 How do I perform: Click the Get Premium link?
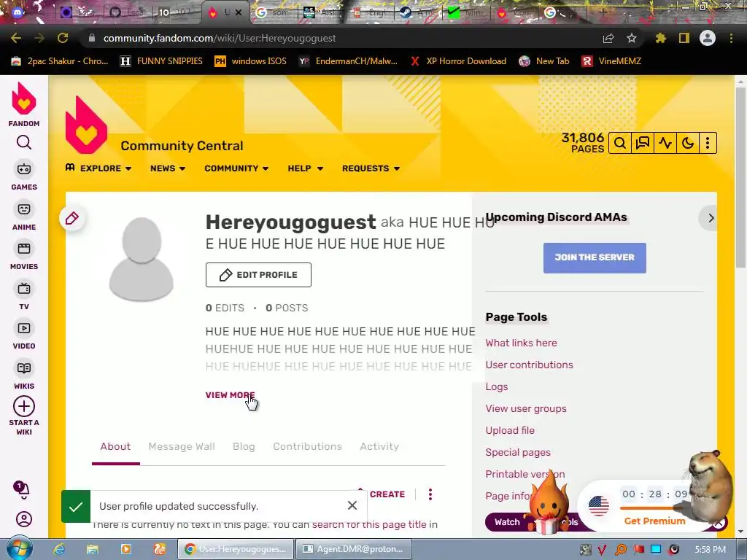pyautogui.click(x=654, y=521)
